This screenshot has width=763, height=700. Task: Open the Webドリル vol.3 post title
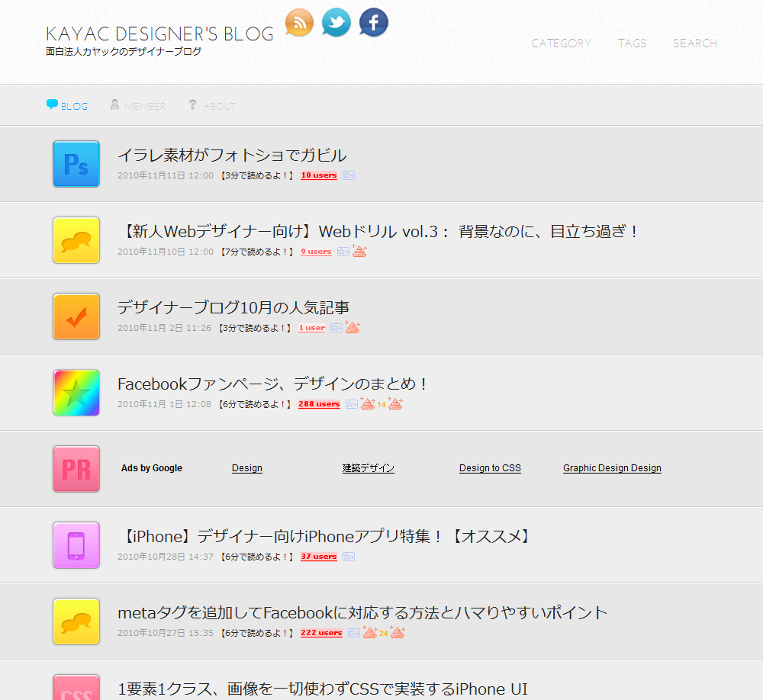379,232
